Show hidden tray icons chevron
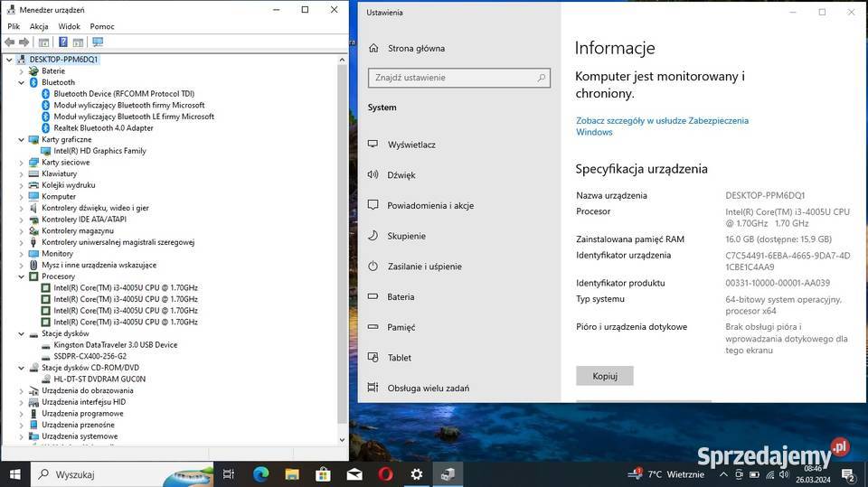The height and width of the screenshot is (487, 868). point(723,474)
